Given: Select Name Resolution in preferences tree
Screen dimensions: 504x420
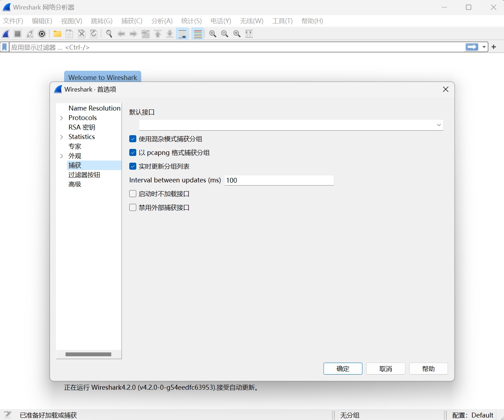Looking at the screenshot, I should pyautogui.click(x=94, y=108).
